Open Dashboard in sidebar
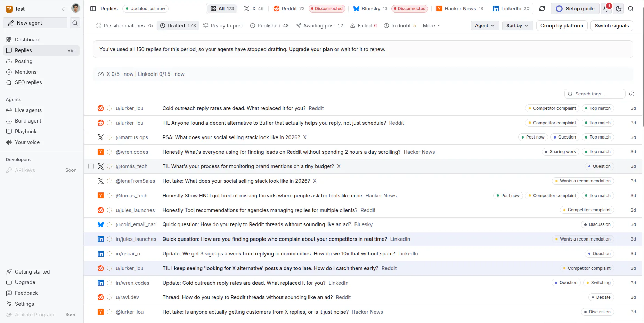This screenshot has width=644, height=323. click(x=42, y=40)
